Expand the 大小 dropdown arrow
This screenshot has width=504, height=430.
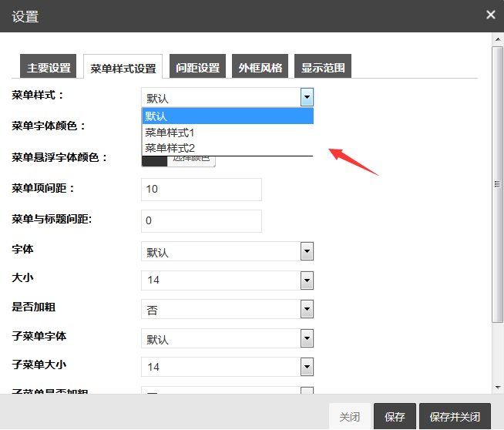(x=307, y=281)
